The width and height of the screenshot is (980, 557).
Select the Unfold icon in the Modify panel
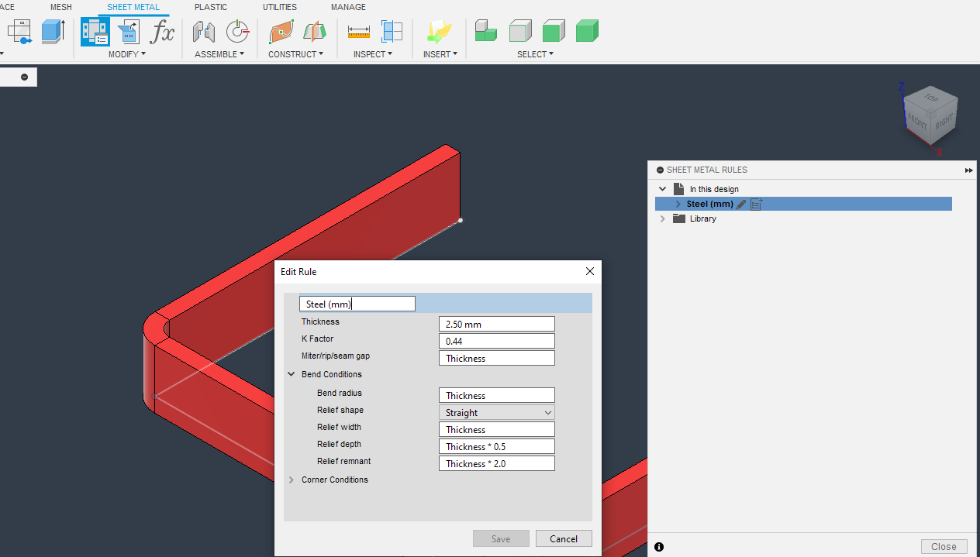127,31
